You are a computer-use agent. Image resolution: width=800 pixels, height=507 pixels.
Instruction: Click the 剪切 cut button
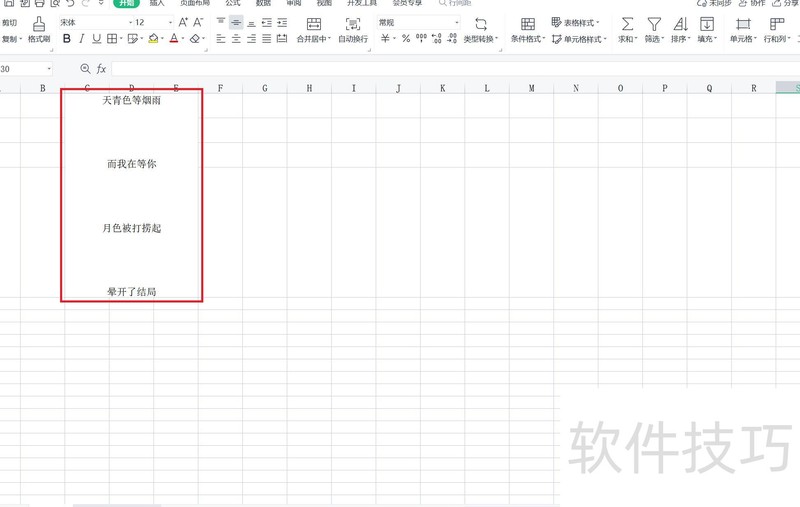(10, 22)
